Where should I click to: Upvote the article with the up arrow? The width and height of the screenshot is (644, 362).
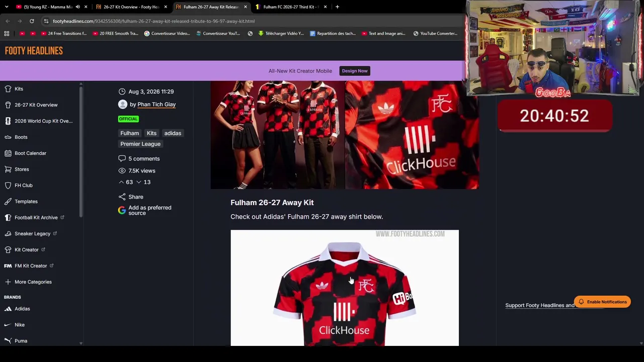coord(121,182)
